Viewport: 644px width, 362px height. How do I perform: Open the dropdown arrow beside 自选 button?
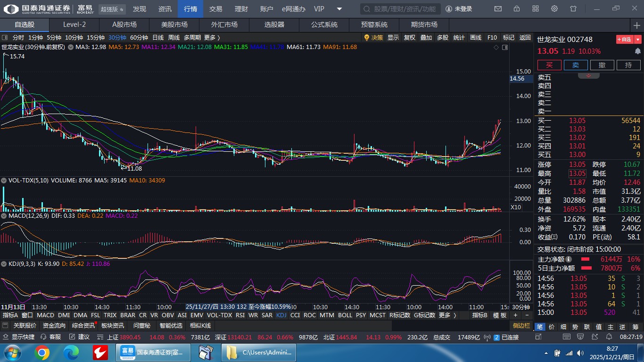[638, 40]
